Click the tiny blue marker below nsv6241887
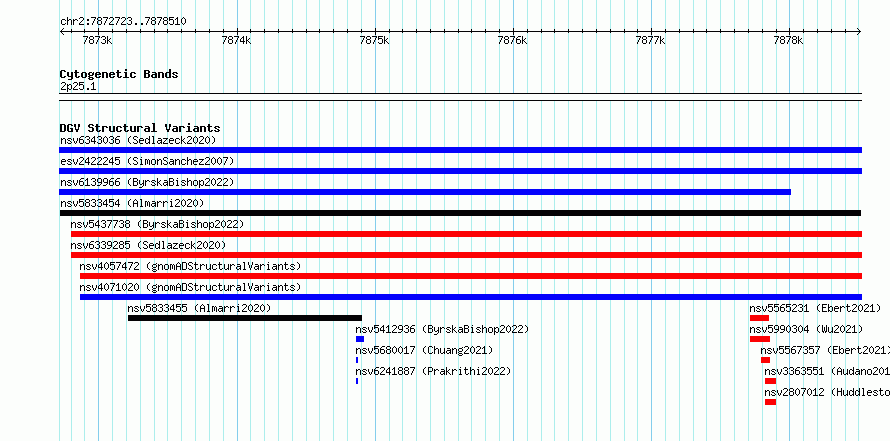 coord(357,381)
